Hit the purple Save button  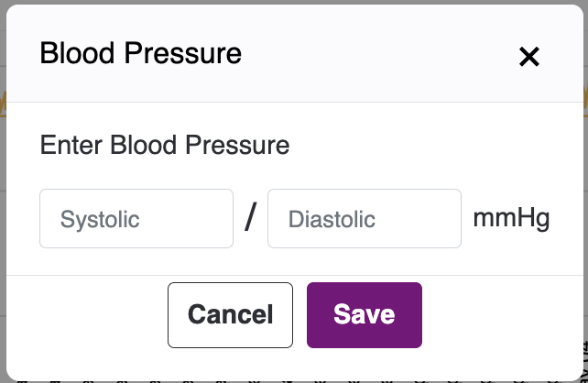tap(364, 315)
